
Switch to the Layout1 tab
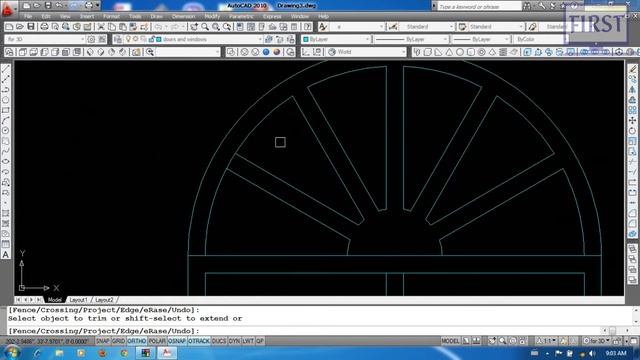(78, 300)
